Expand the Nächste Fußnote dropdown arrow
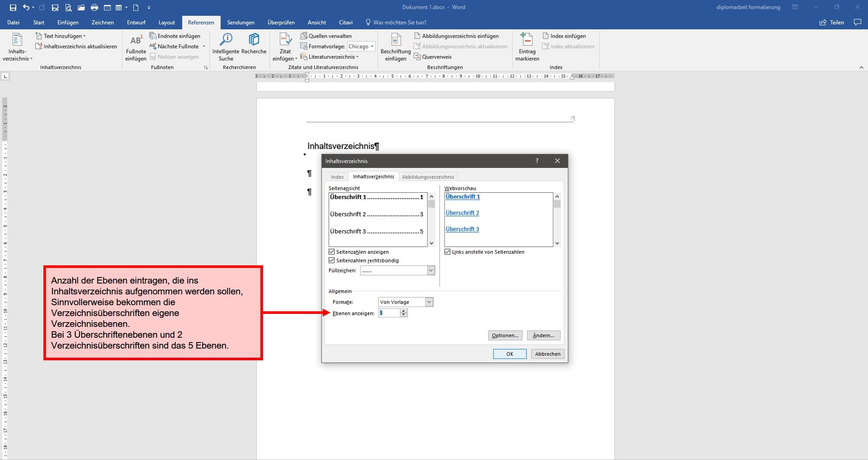This screenshot has width=868, height=460. [x=204, y=46]
